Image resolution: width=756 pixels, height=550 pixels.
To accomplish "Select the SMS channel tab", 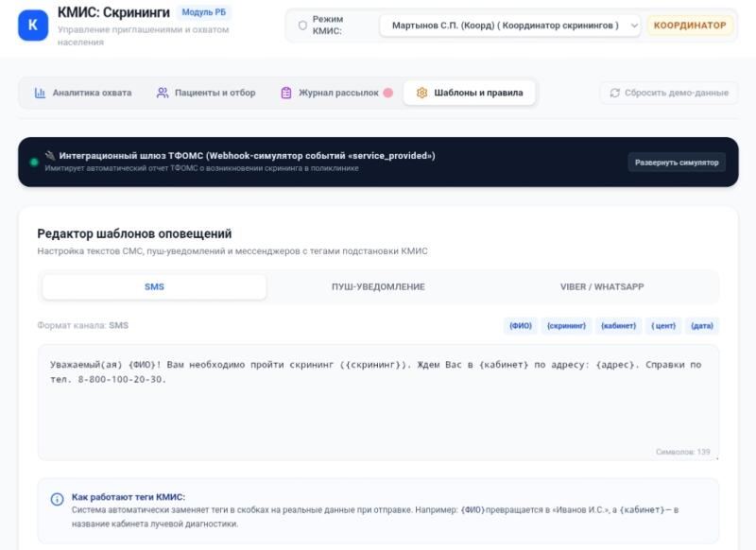I will pos(154,286).
